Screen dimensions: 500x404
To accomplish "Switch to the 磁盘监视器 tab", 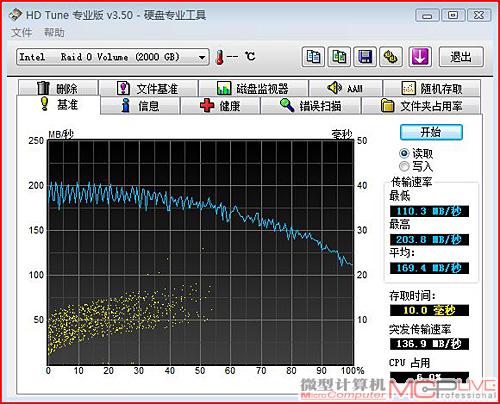I will (x=253, y=88).
